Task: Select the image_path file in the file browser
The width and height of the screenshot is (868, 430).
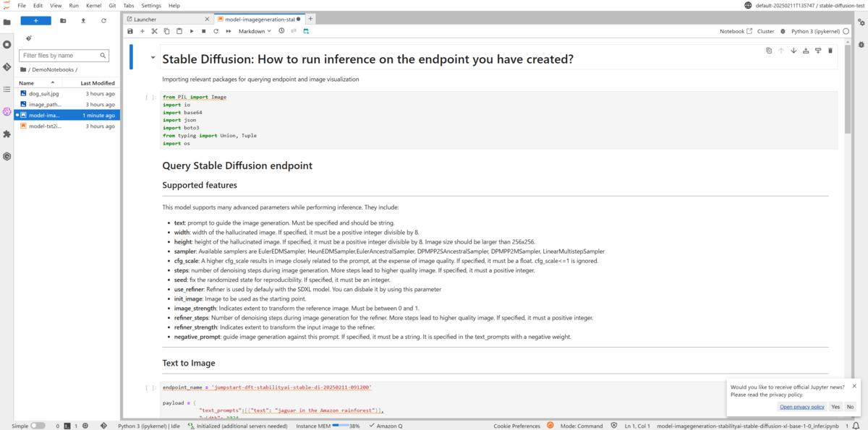Action: click(x=67, y=104)
